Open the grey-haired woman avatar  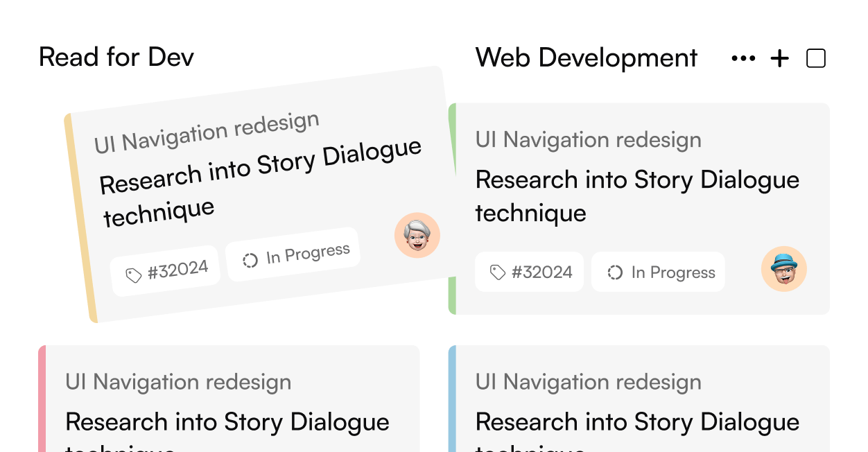point(417,236)
